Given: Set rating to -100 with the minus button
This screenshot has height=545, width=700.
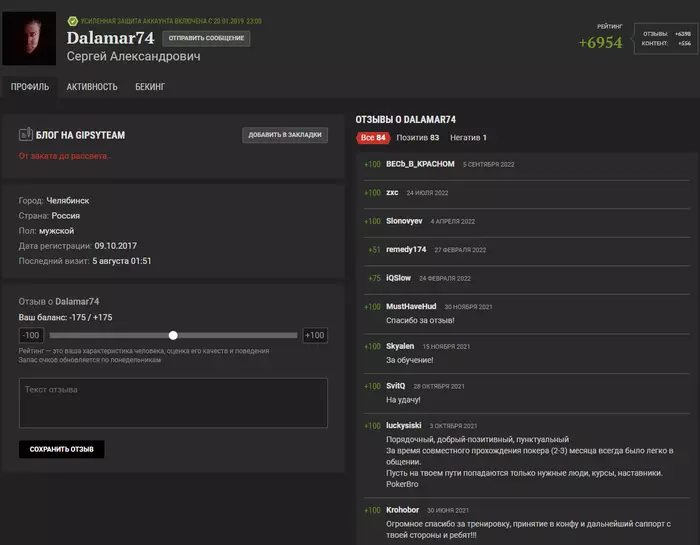Looking at the screenshot, I should pyautogui.click(x=31, y=335).
